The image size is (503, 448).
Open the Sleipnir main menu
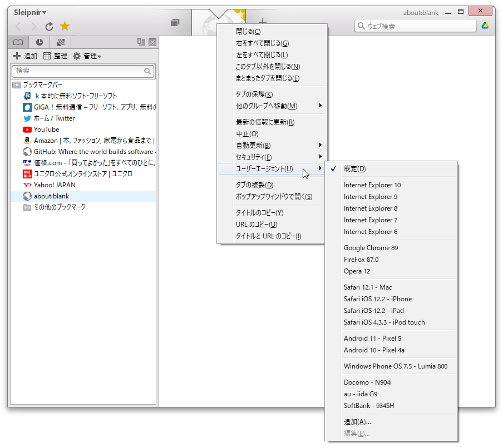click(30, 12)
